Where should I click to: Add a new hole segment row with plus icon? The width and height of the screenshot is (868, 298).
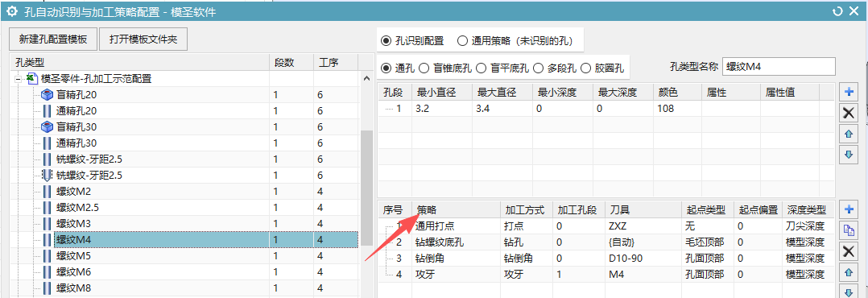click(848, 93)
